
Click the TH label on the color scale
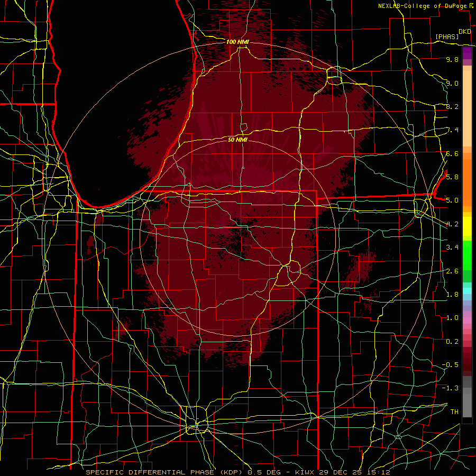[x=454, y=411]
